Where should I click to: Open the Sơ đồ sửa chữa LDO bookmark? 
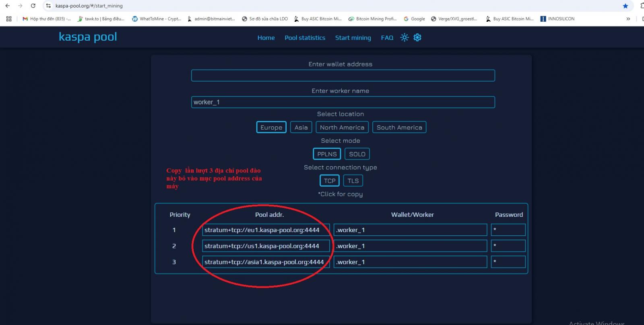(265, 19)
